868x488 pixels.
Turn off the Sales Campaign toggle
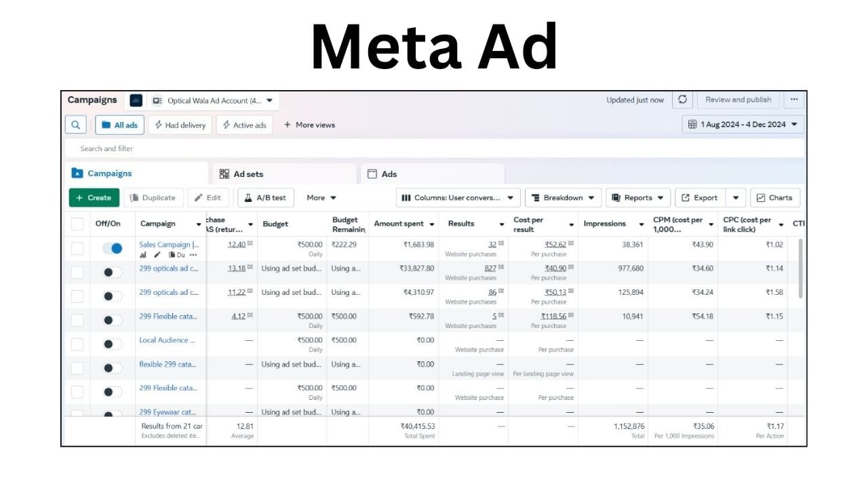[x=113, y=249]
